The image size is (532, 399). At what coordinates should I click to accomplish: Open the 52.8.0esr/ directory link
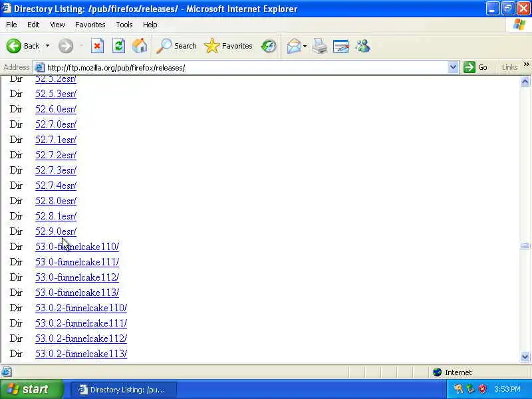[x=56, y=201]
